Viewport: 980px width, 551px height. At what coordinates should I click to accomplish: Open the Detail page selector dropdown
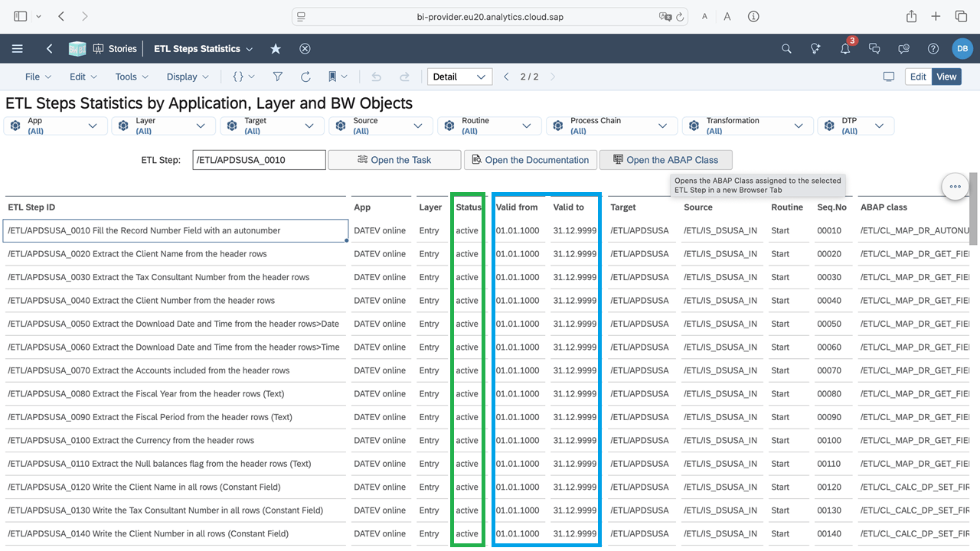pyautogui.click(x=459, y=77)
